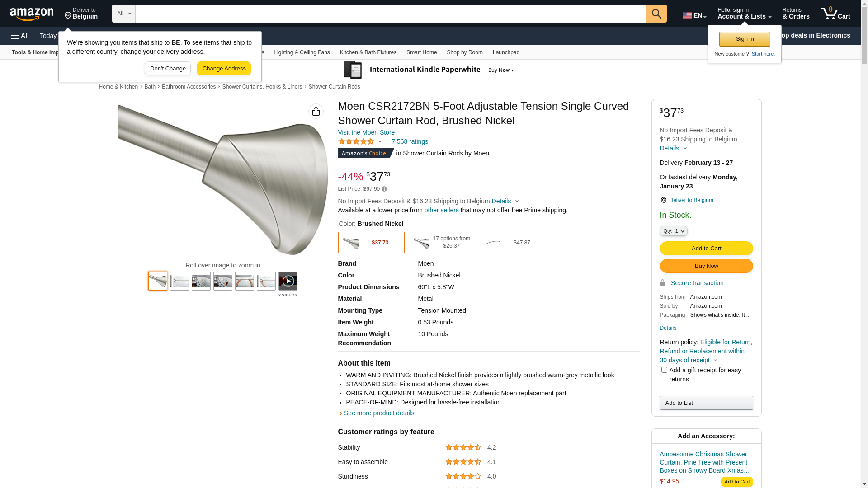Play the product video thumbnail

[288, 281]
